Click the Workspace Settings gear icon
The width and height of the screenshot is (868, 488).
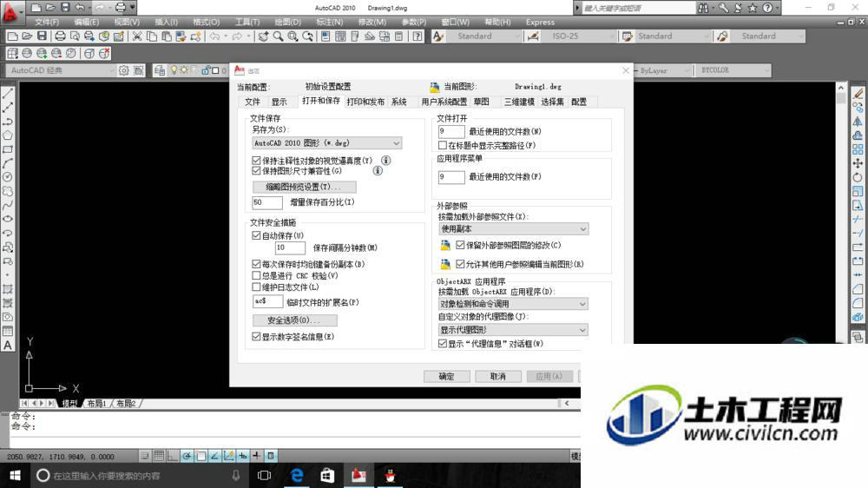[123, 70]
